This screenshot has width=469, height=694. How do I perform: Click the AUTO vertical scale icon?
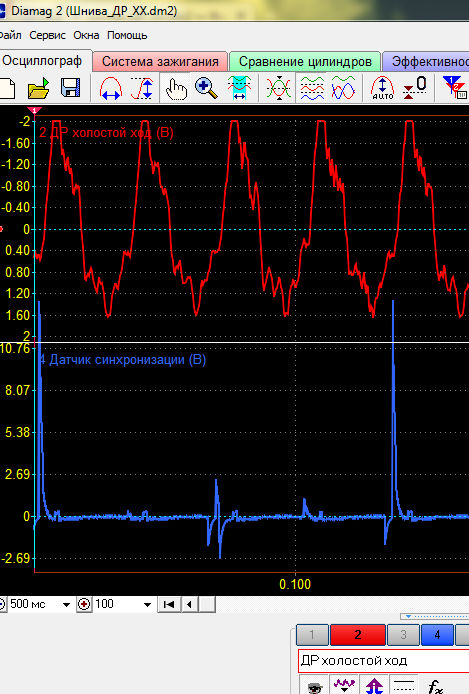(382, 88)
